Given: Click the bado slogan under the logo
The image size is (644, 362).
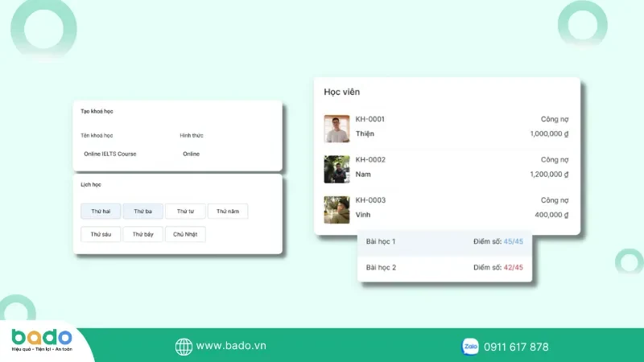Looking at the screenshot, I should 42,349.
